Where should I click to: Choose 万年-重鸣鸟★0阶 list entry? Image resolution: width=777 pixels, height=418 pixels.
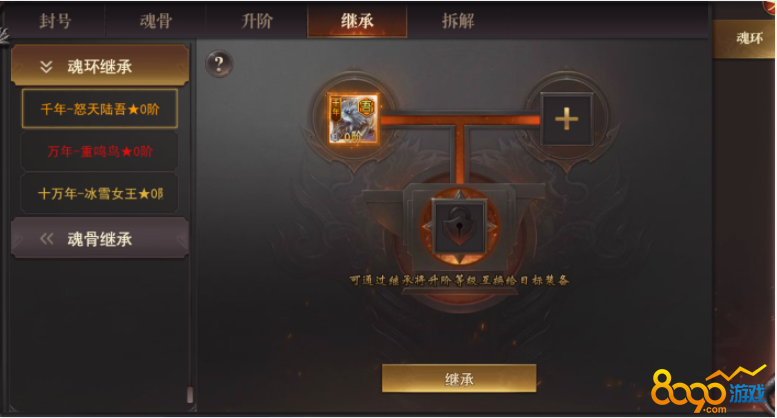click(x=100, y=151)
